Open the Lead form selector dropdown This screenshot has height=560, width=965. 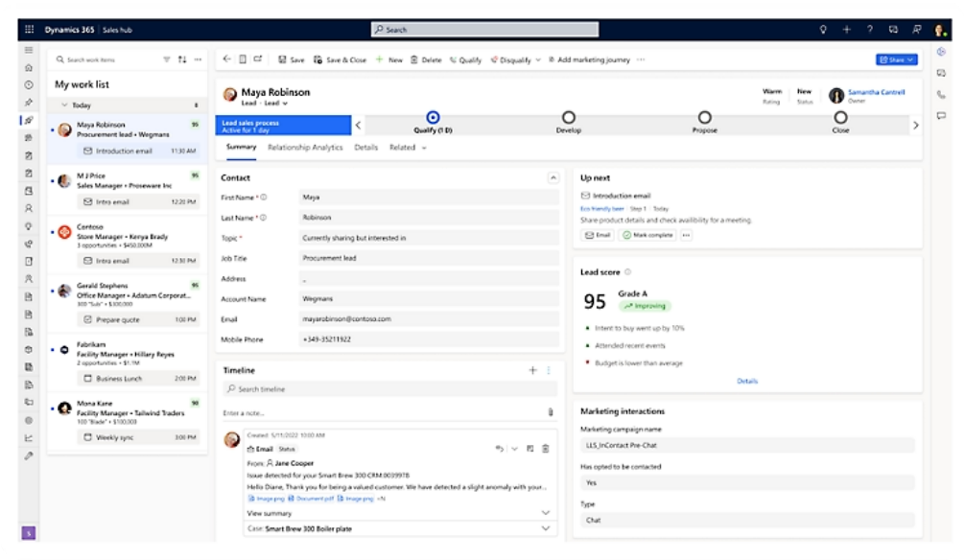click(276, 104)
